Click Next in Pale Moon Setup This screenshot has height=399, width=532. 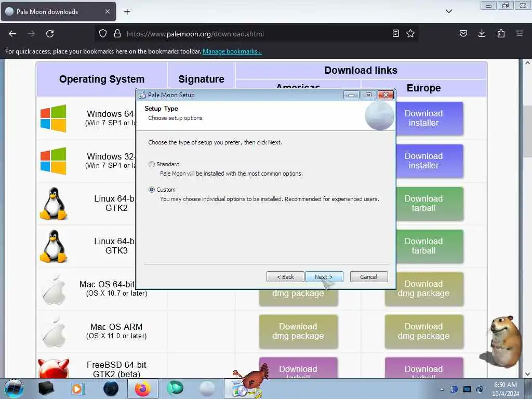(324, 277)
